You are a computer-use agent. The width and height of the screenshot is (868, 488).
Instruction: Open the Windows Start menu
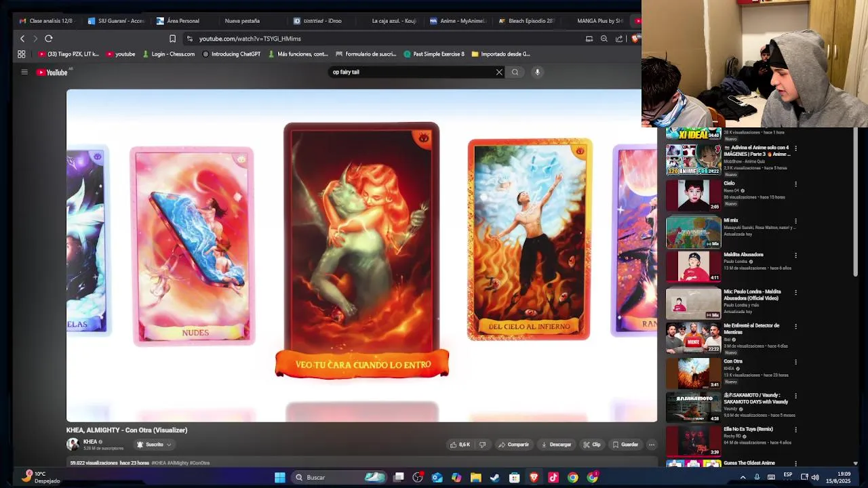coord(279,478)
